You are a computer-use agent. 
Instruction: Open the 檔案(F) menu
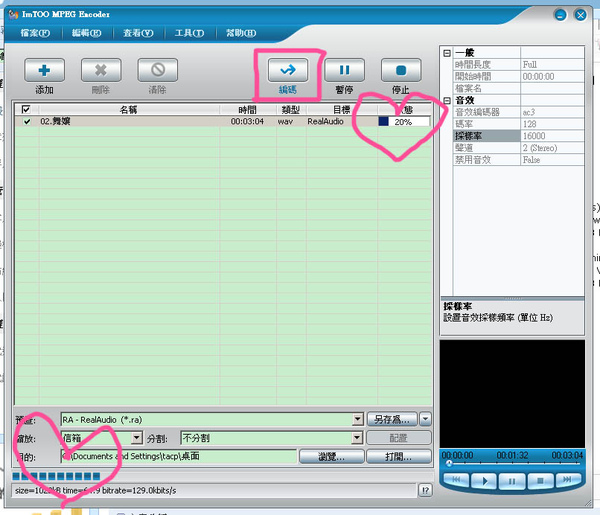35,33
